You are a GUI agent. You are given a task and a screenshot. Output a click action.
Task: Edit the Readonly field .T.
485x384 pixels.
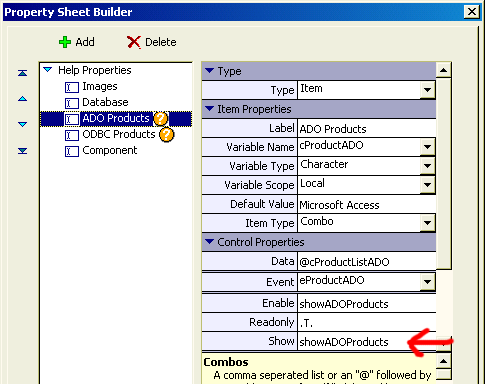367,322
